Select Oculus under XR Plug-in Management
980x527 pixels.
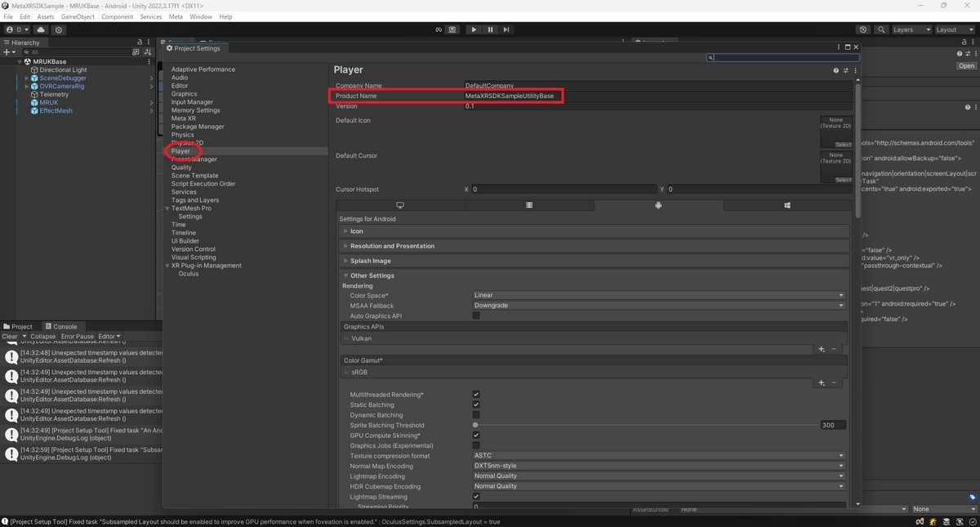pyautogui.click(x=189, y=274)
